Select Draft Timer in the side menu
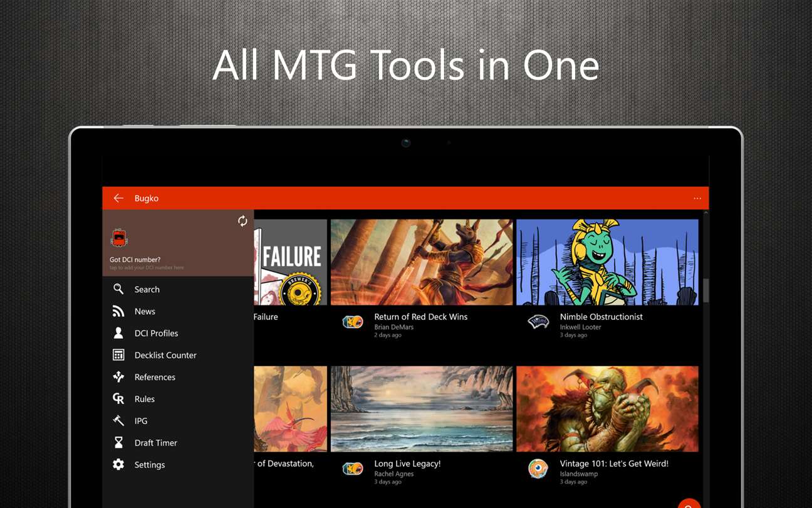The height and width of the screenshot is (508, 812). tap(178, 443)
